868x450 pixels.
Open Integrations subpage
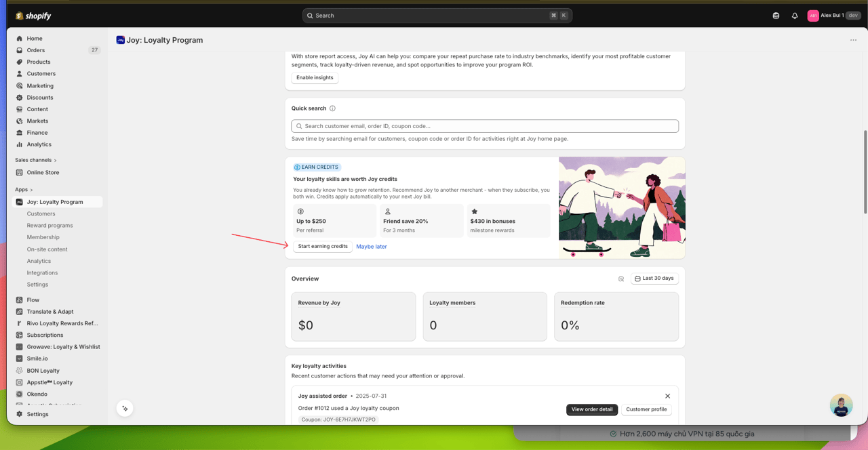click(43, 273)
